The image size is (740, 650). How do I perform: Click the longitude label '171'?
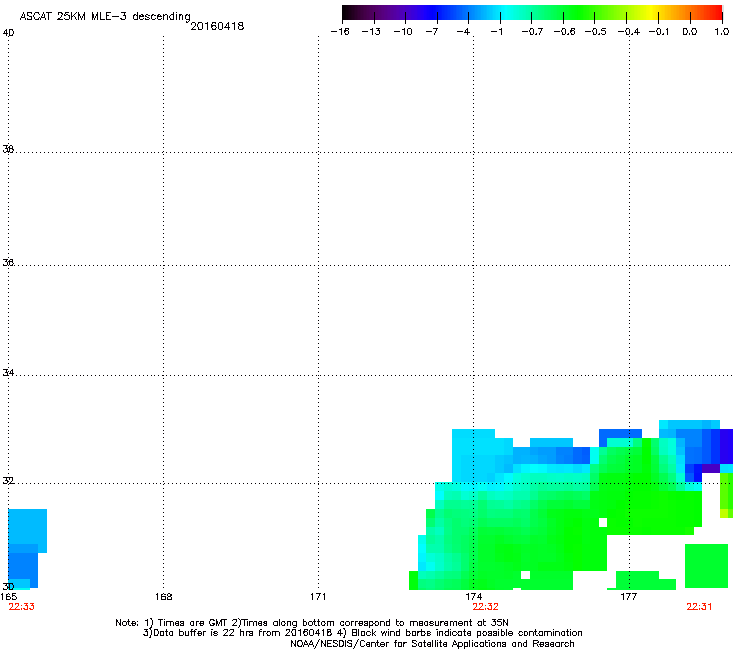(318, 597)
